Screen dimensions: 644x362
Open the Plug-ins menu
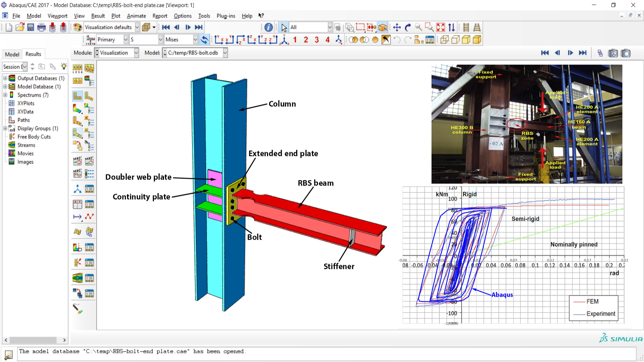(x=226, y=16)
